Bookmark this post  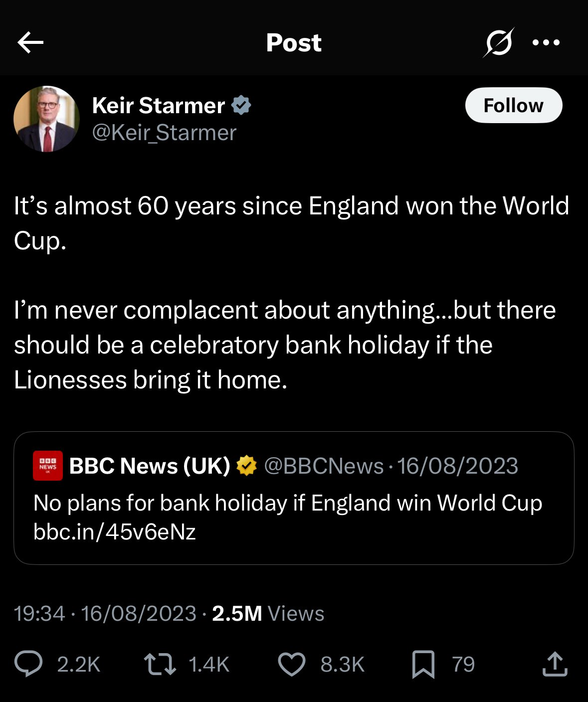click(423, 665)
